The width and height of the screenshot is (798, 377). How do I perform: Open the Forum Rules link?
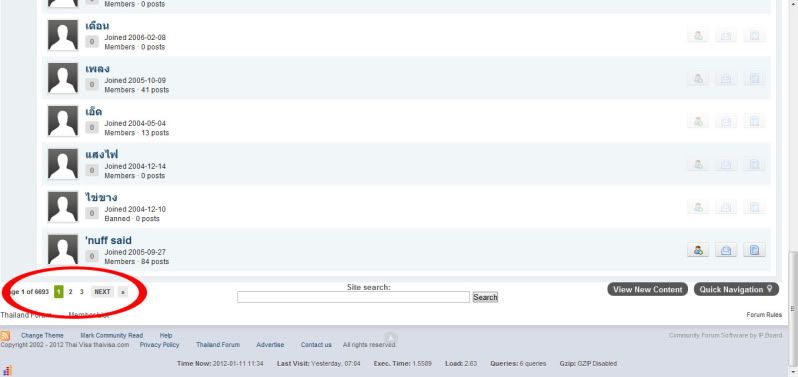pos(764,315)
